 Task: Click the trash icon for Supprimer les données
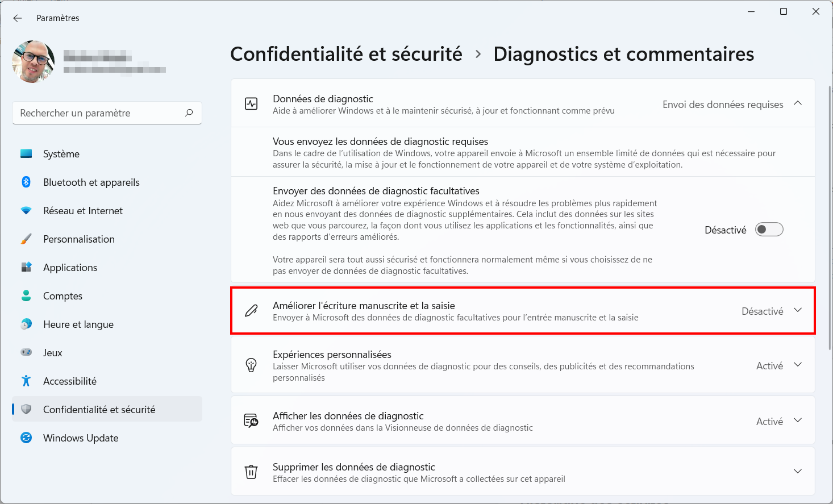point(251,472)
